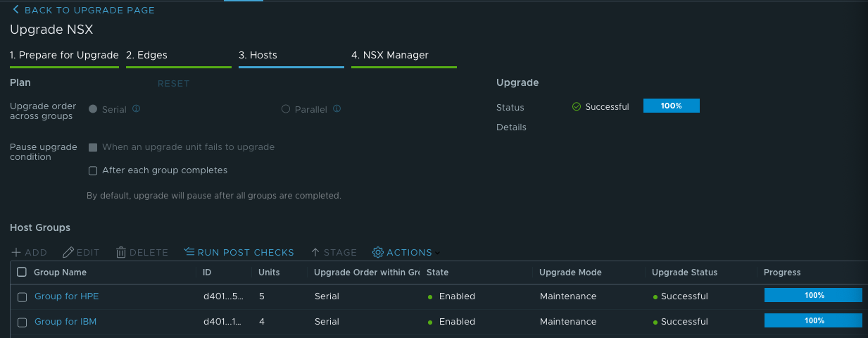
Task: Click the DELETE trash icon
Action: [121, 252]
